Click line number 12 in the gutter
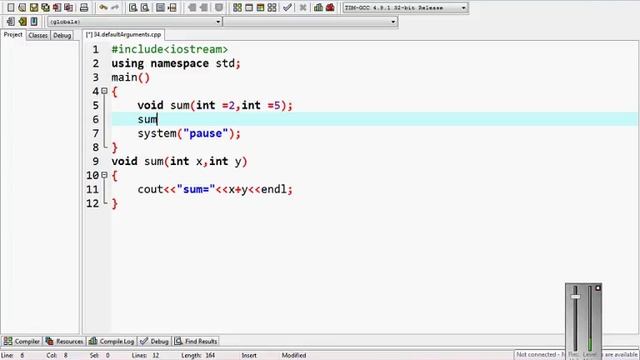The image size is (640, 360). pos(93,203)
